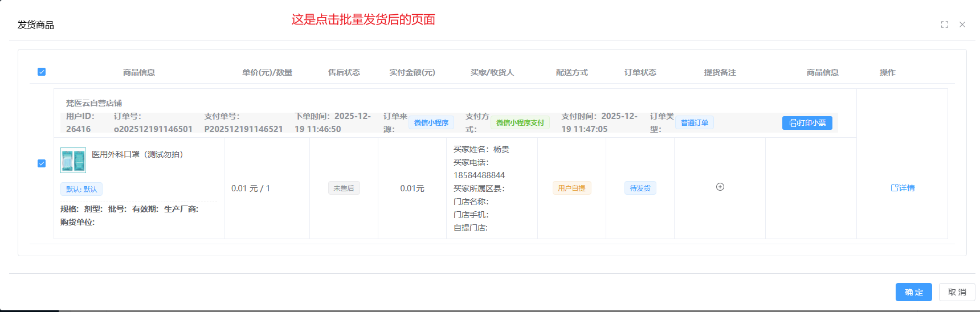This screenshot has width=980, height=312.
Task: Click the 打印小票 print button
Action: click(x=807, y=123)
